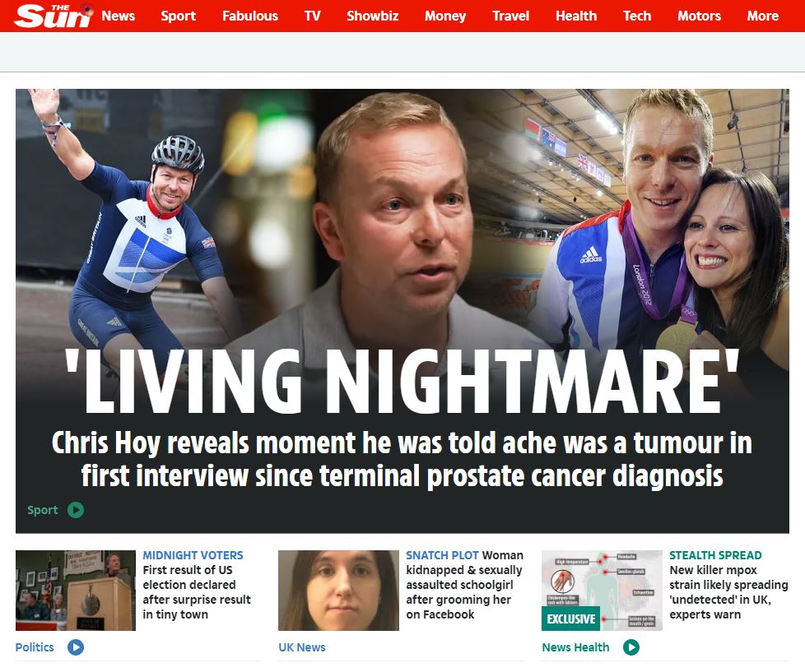Go to the Fabulous section
This screenshot has height=672, width=805.
[250, 16]
